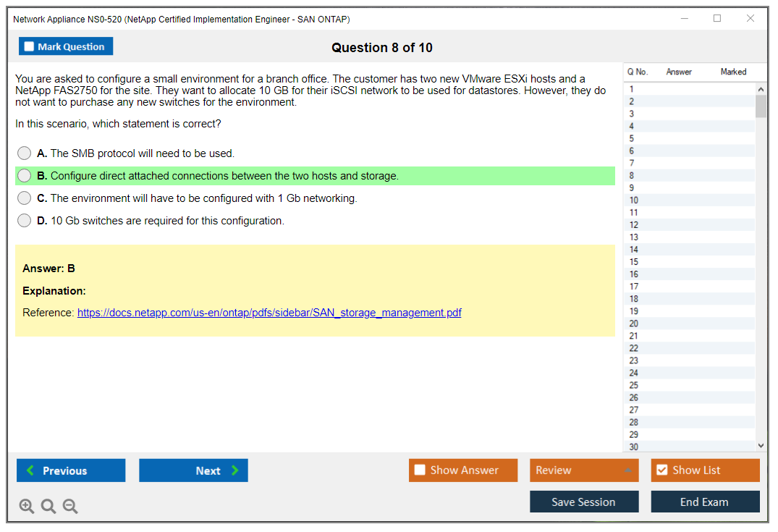
Task: Select answer A about SMB protocol
Action: tap(25, 153)
